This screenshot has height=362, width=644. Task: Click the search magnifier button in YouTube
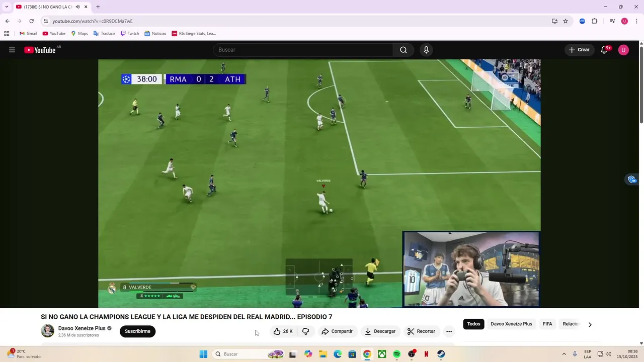tap(404, 50)
